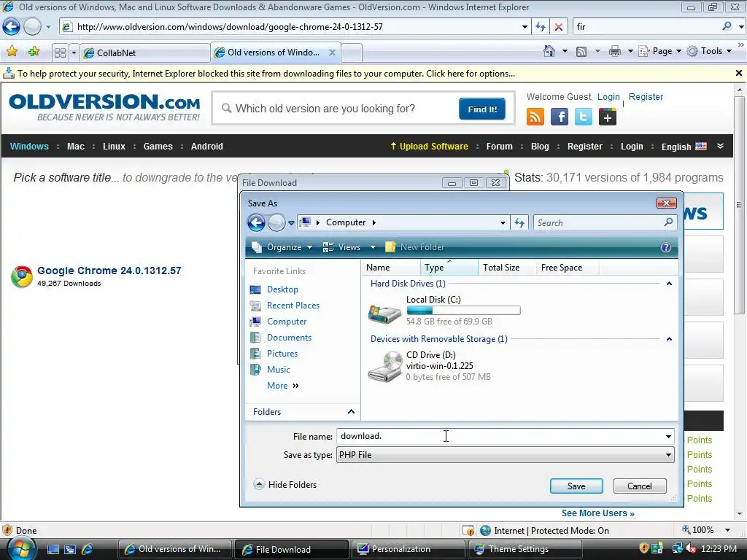Screen dimensions: 747x560
Task: Switch to the CollabNet tab
Action: (x=145, y=52)
